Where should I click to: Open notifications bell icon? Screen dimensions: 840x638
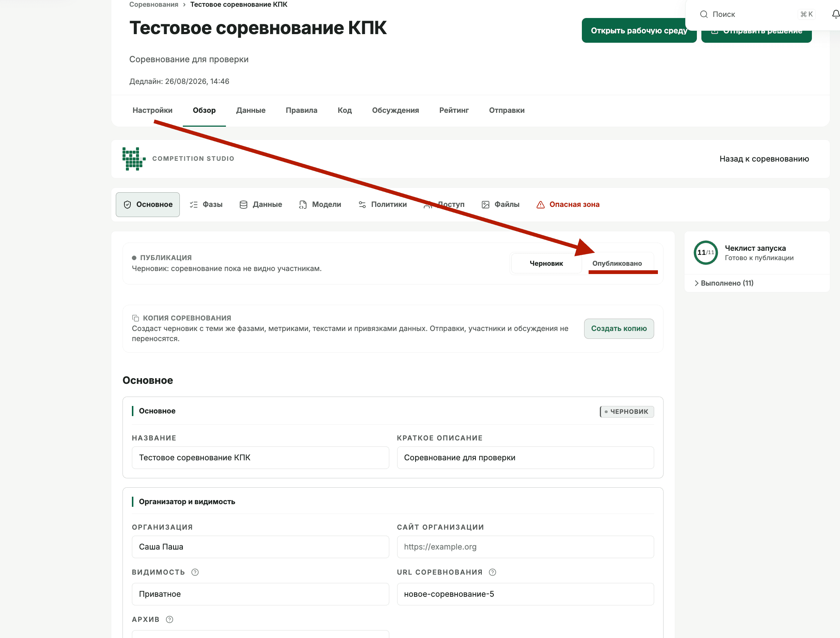click(x=836, y=15)
